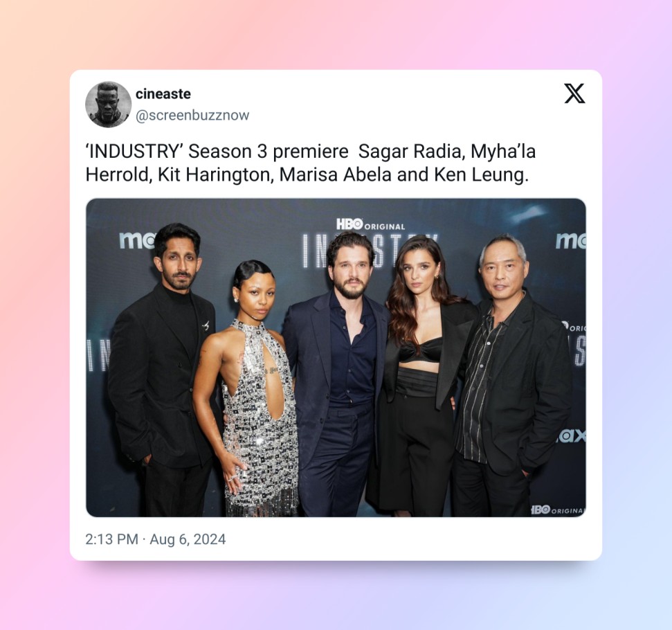The width and height of the screenshot is (672, 630).
Task: Click the Aug 6, 2024 date
Action: point(188,539)
